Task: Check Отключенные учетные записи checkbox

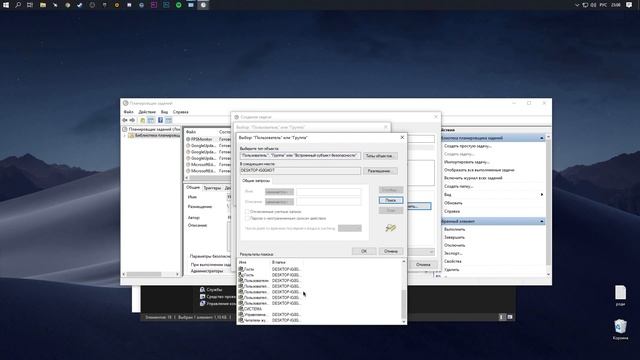Action: pyautogui.click(x=247, y=212)
